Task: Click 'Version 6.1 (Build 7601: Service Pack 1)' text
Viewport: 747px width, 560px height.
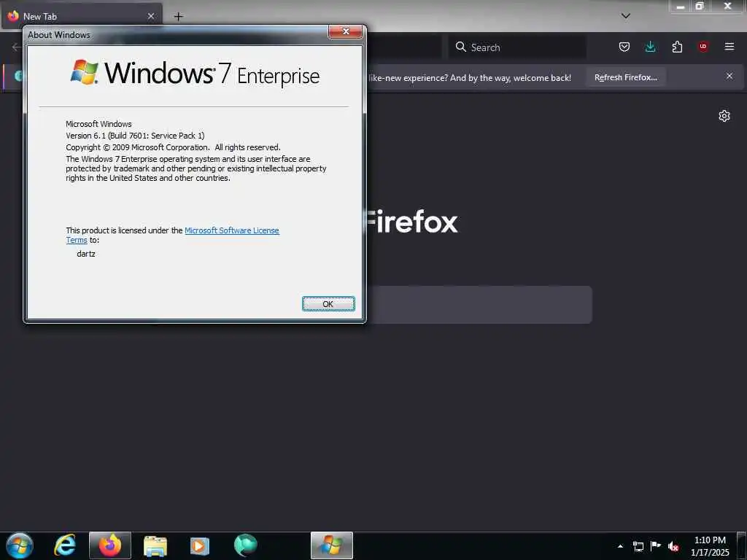Action: pos(135,136)
